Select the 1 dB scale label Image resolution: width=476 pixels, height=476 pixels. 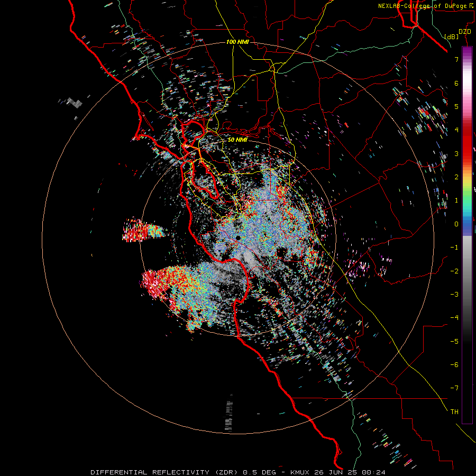[456, 200]
